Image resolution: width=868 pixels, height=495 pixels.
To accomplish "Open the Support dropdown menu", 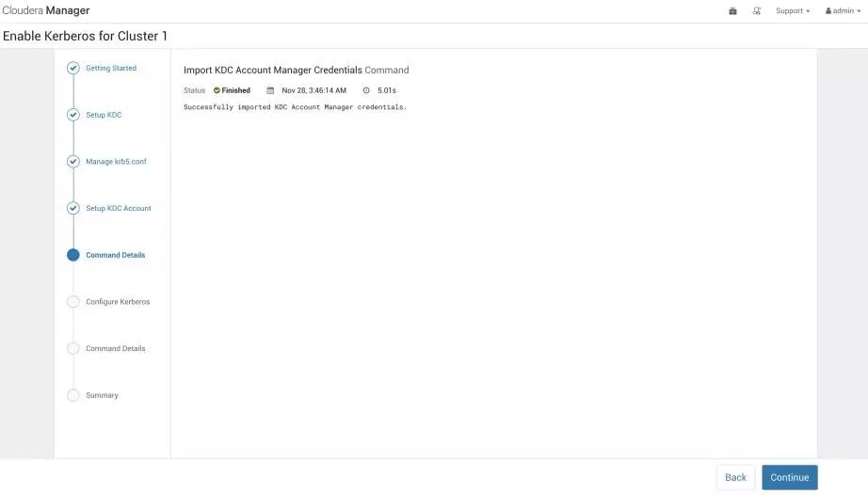I will click(792, 11).
